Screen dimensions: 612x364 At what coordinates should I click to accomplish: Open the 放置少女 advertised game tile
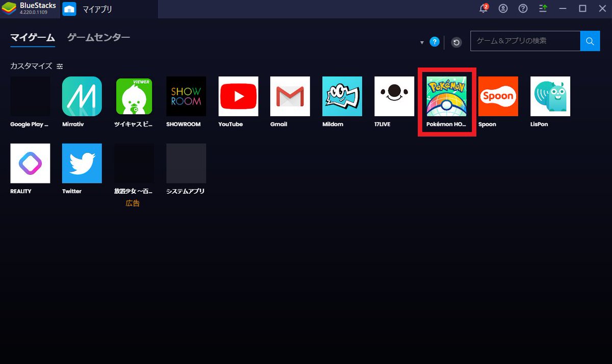pos(134,163)
